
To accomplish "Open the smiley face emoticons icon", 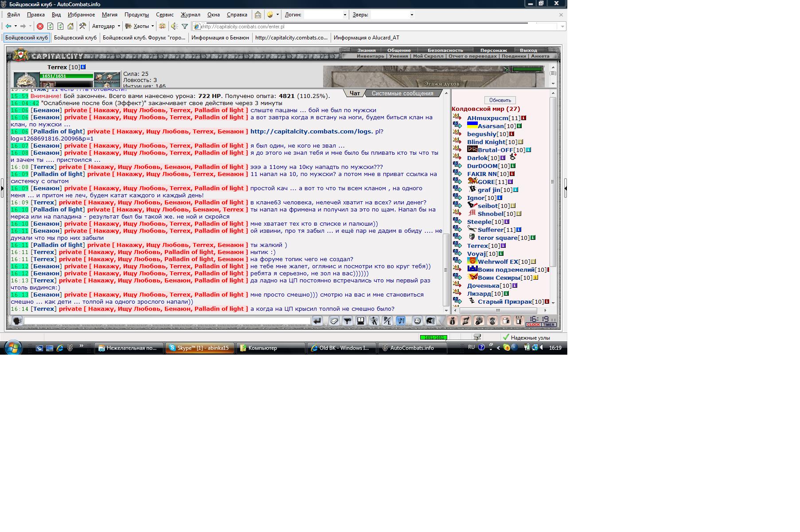I will point(417,321).
